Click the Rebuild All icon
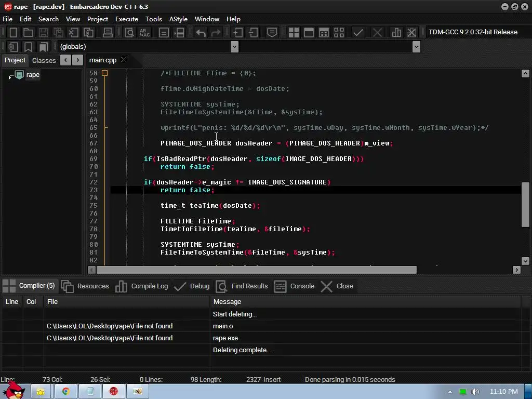This screenshot has height=399, width=532. 339,33
